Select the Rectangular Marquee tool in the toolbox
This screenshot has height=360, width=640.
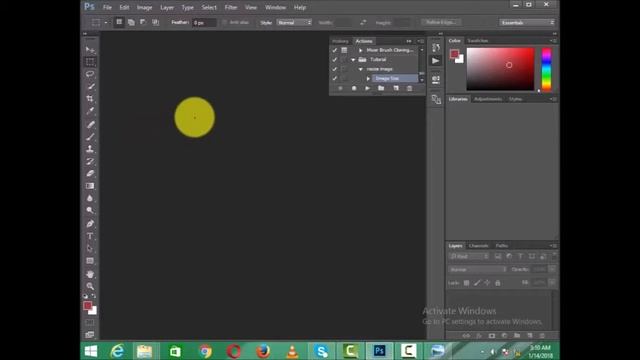pos(90,62)
